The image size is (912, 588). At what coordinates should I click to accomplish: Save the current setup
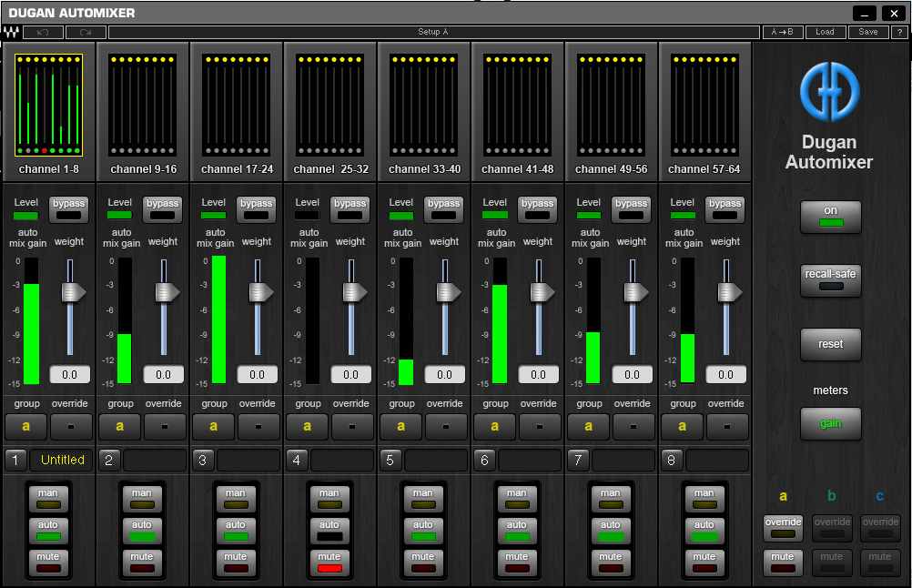tap(867, 32)
